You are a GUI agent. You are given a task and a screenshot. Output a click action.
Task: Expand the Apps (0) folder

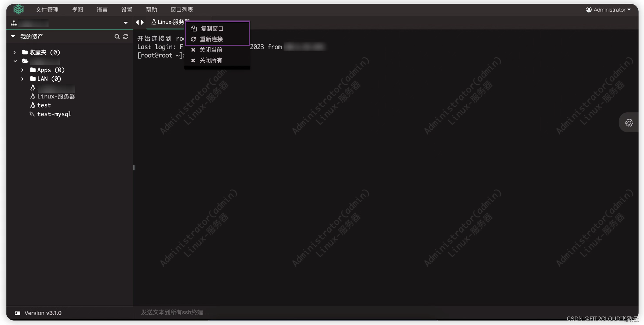click(22, 70)
